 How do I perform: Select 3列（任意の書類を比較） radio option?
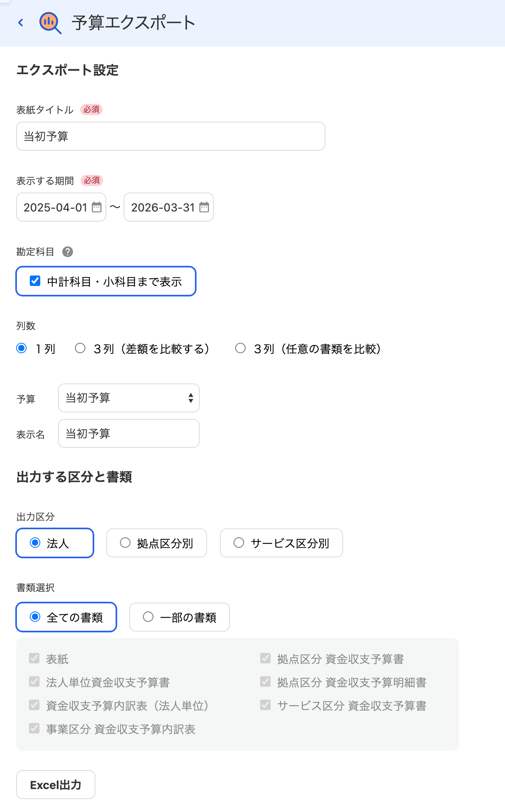pos(240,348)
